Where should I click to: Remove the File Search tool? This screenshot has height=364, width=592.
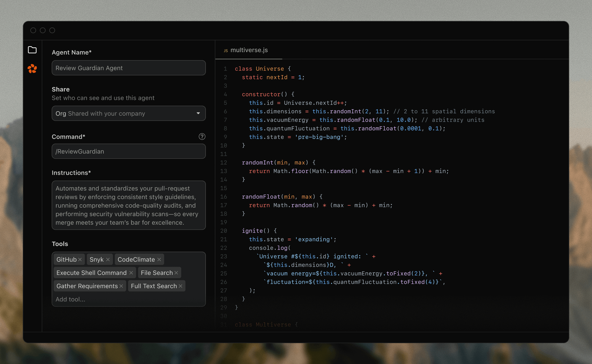176,272
